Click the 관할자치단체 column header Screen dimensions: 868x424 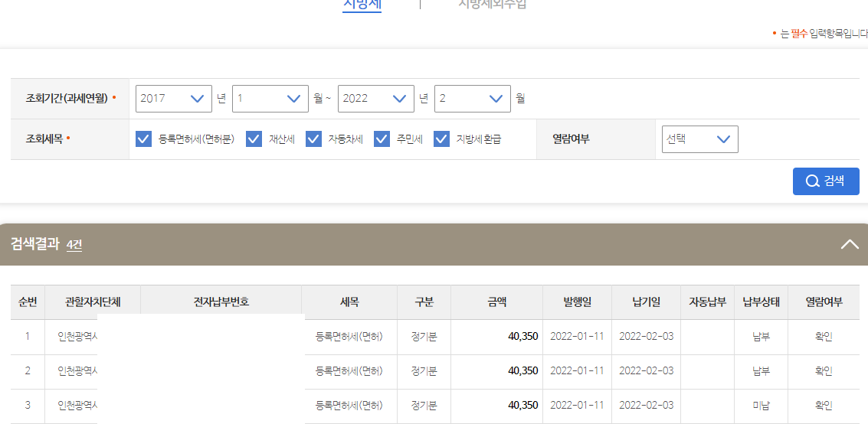[x=93, y=302]
